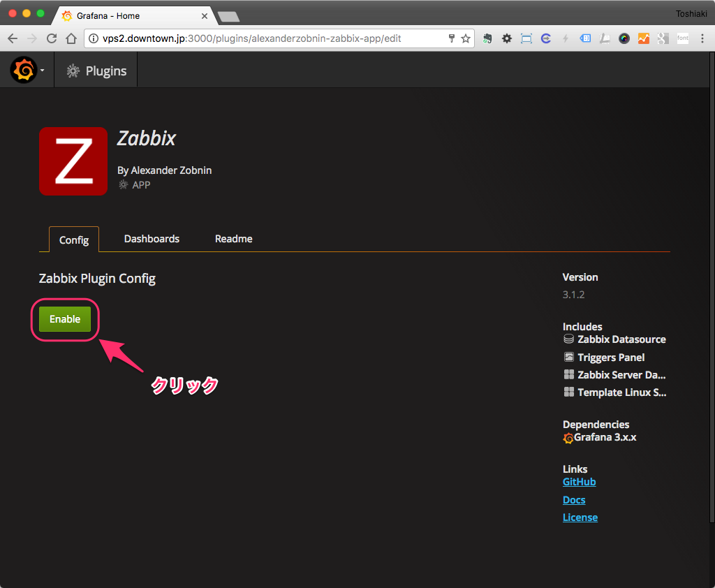Open the GitHub link
Screen dimensions: 715x588
tap(579, 482)
